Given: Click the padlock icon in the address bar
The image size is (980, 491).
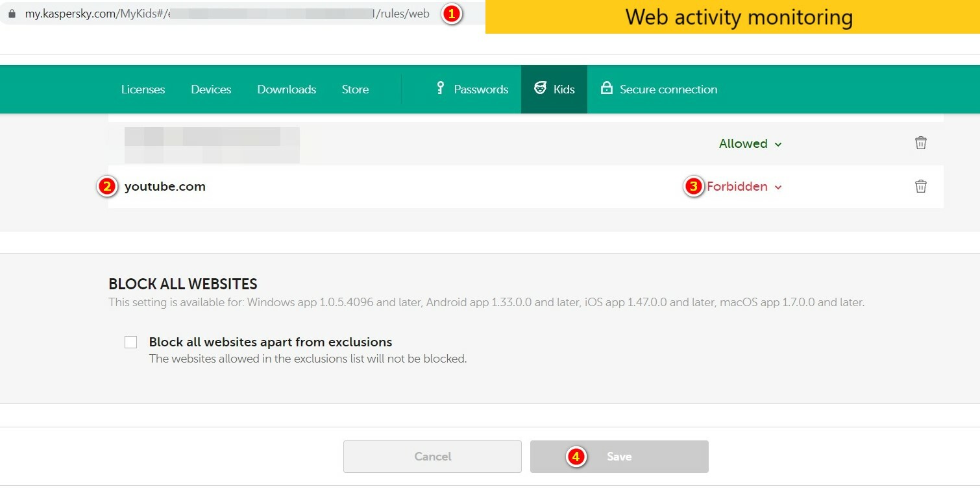Looking at the screenshot, I should tap(12, 14).
